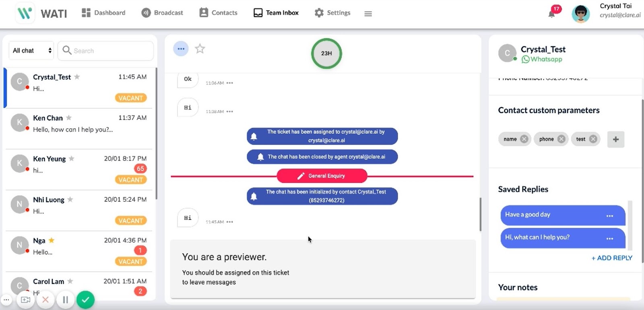Remove the name custom parameter chip
Screen dimensions: 644x310
tap(524, 139)
